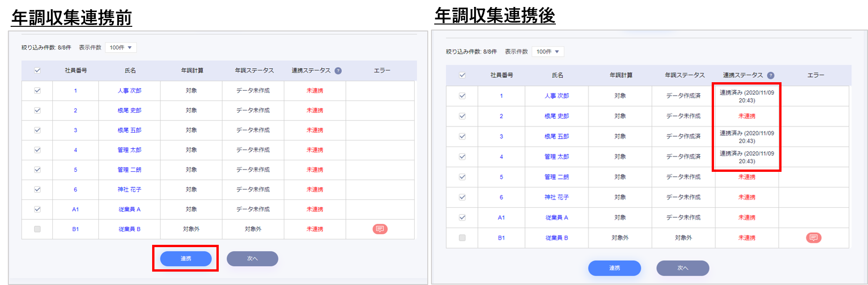Open the 100件 display count dropdown in left panel
The height and width of the screenshot is (285, 868).
(x=121, y=48)
